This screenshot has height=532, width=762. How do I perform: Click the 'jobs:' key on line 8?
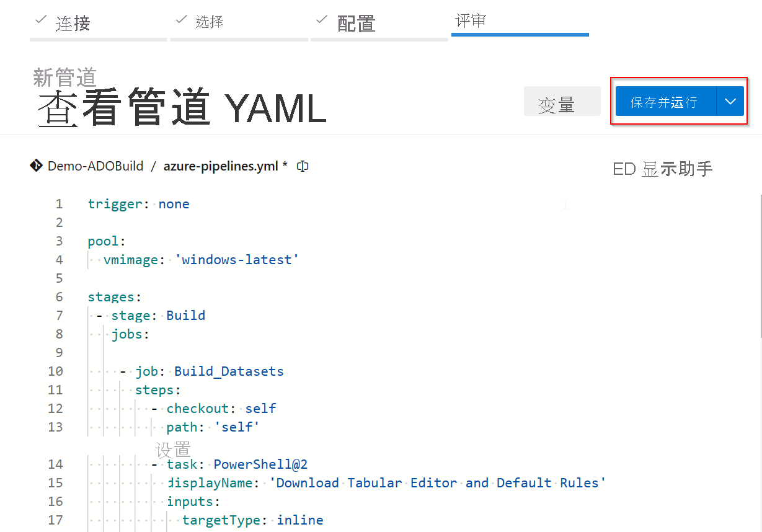[131, 334]
